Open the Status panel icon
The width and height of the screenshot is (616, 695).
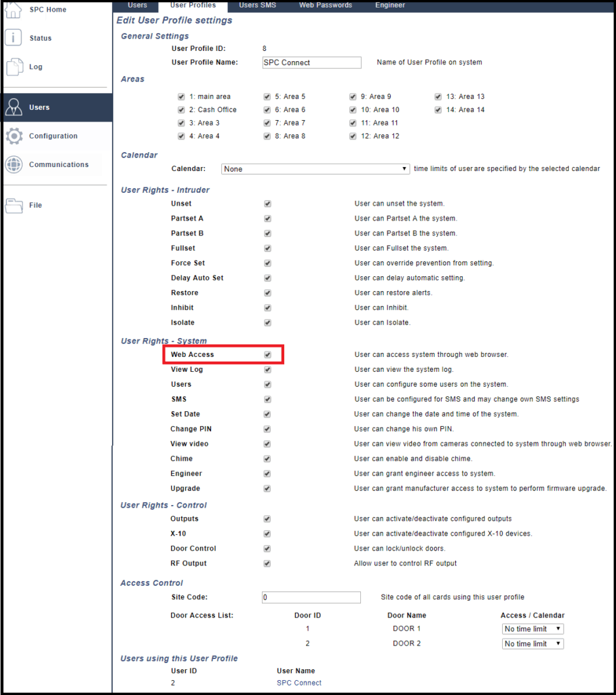point(13,37)
